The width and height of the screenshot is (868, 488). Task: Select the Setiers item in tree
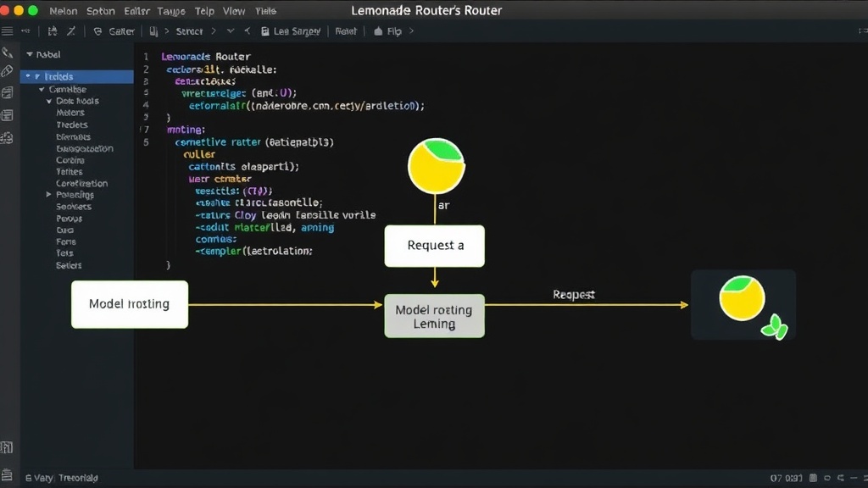click(69, 265)
